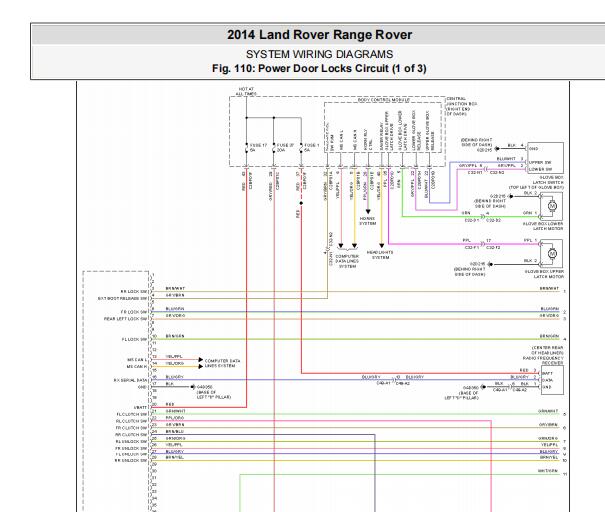Click the "GLOVE BOX LOWER LATCH MOTOR" label
605x512 pixels.
[543, 226]
